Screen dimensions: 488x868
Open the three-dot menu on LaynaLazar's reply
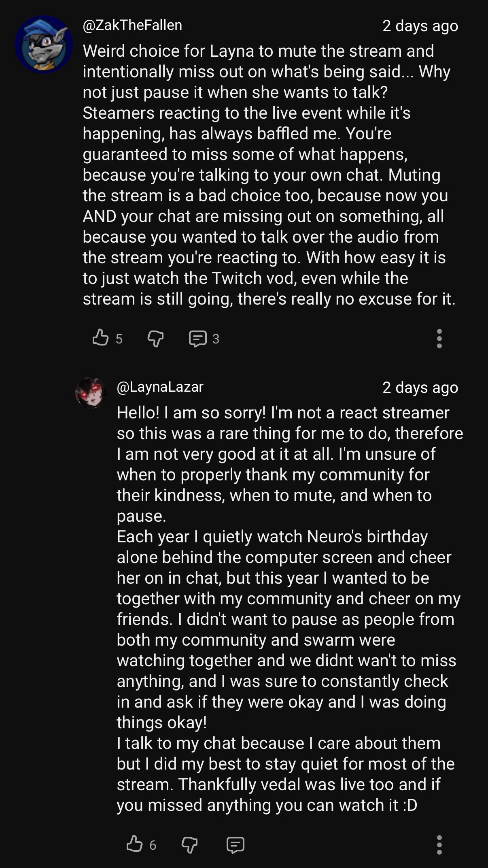pyautogui.click(x=439, y=845)
